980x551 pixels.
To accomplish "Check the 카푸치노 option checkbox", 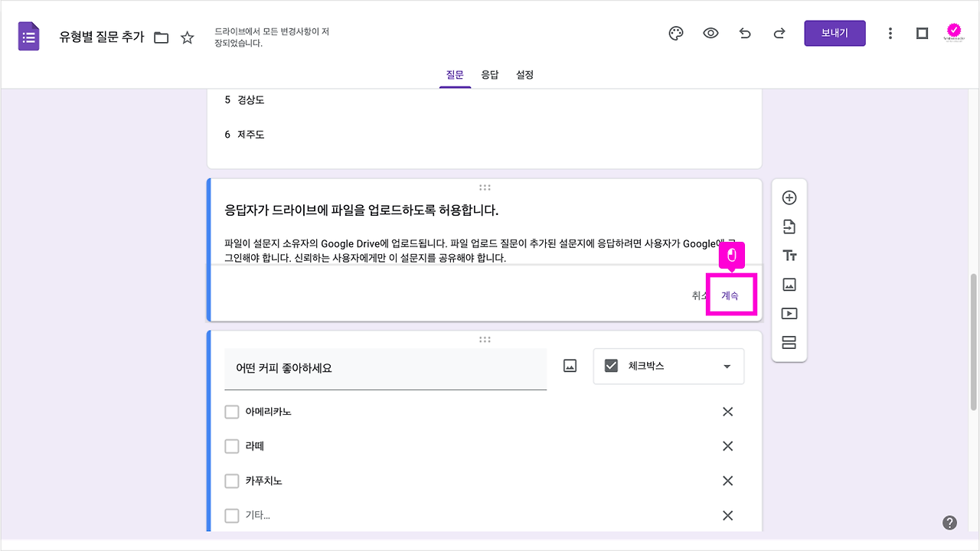I will [232, 481].
